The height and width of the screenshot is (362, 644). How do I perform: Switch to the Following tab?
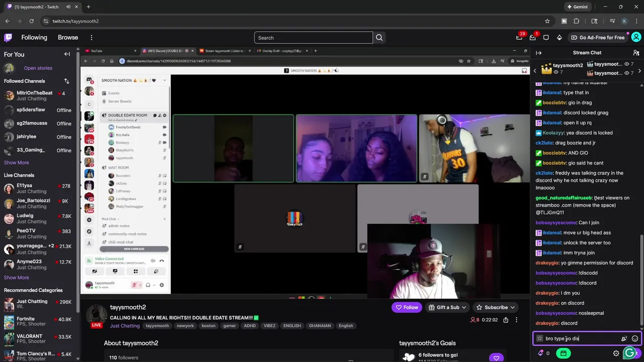[34, 38]
